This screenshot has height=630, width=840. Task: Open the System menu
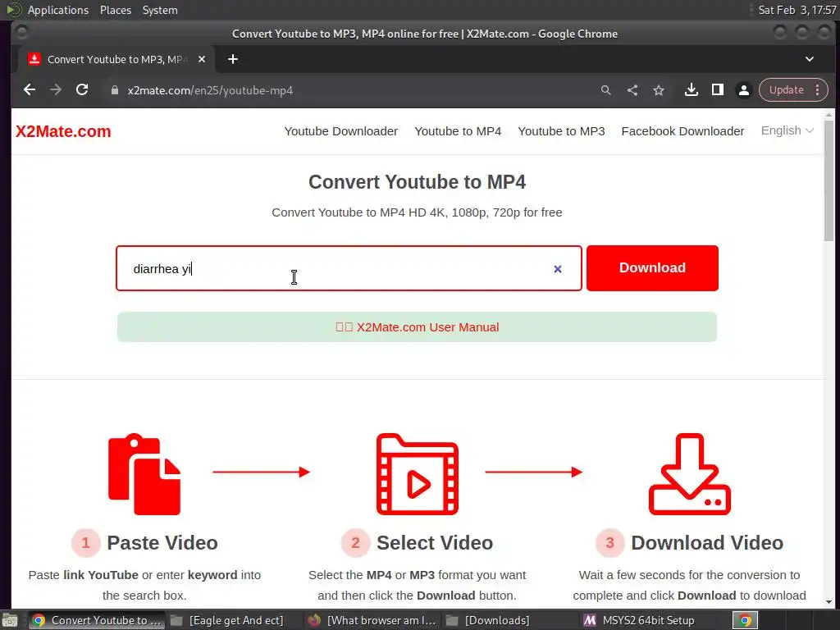(160, 10)
